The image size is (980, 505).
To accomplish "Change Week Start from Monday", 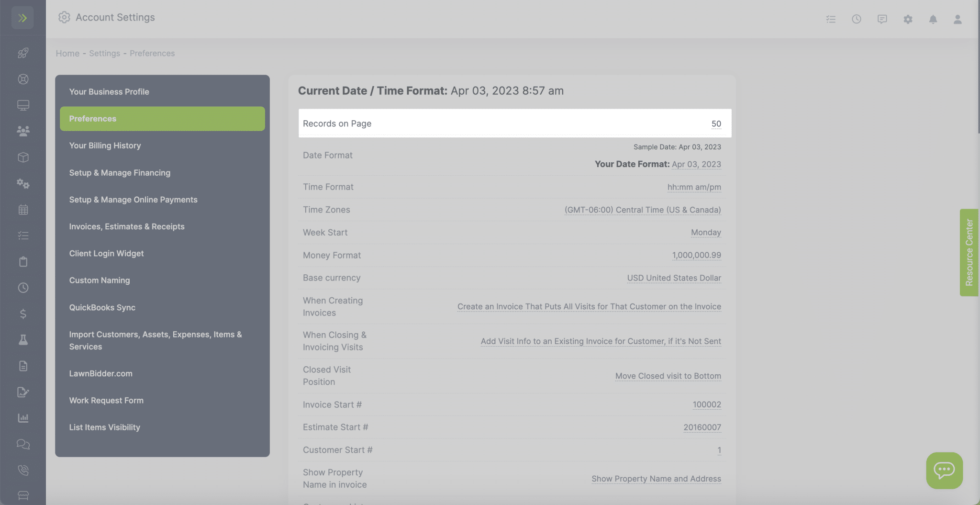I will click(x=705, y=232).
